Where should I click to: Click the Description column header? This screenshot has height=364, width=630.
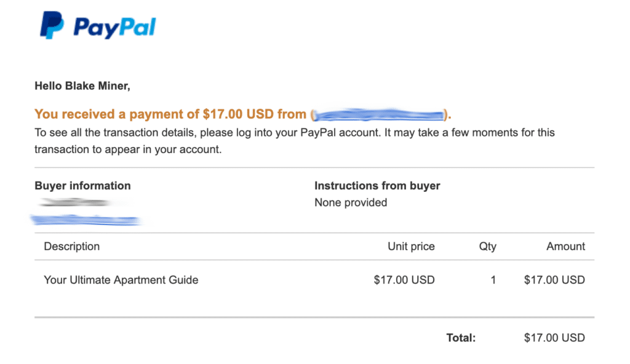pos(72,247)
